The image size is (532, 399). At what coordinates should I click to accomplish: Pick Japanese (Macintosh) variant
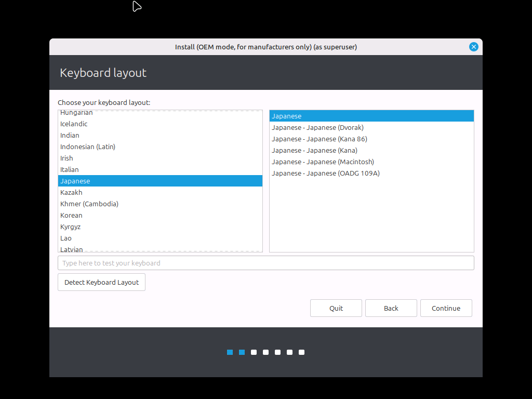click(x=323, y=162)
